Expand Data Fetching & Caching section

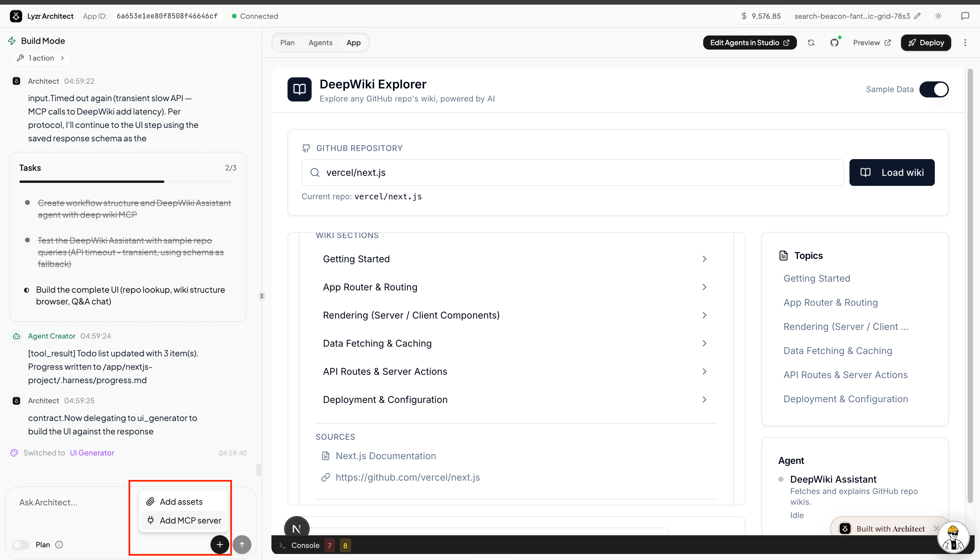516,343
